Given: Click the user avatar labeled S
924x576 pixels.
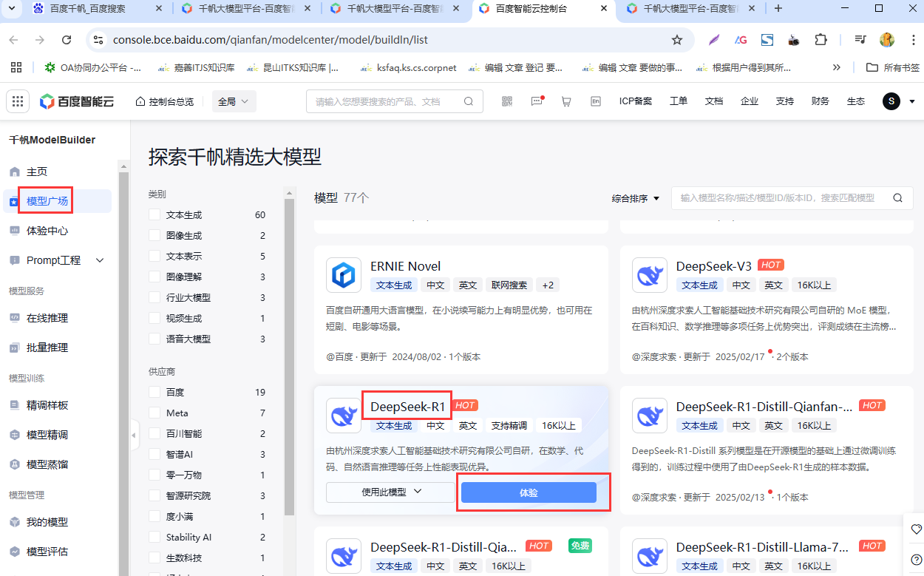Looking at the screenshot, I should (891, 101).
